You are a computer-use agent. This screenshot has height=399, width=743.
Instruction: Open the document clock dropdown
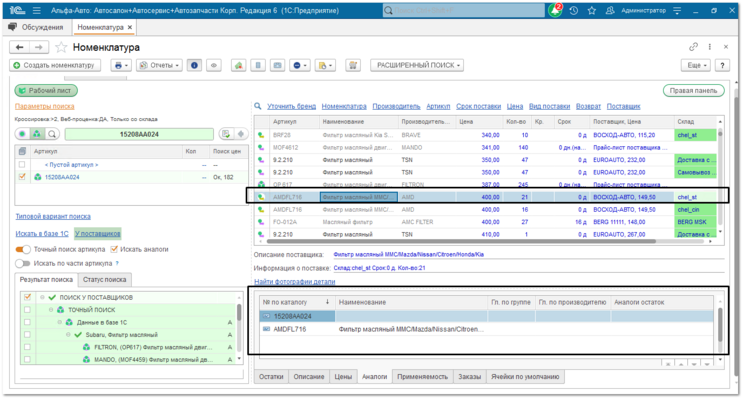(x=326, y=65)
